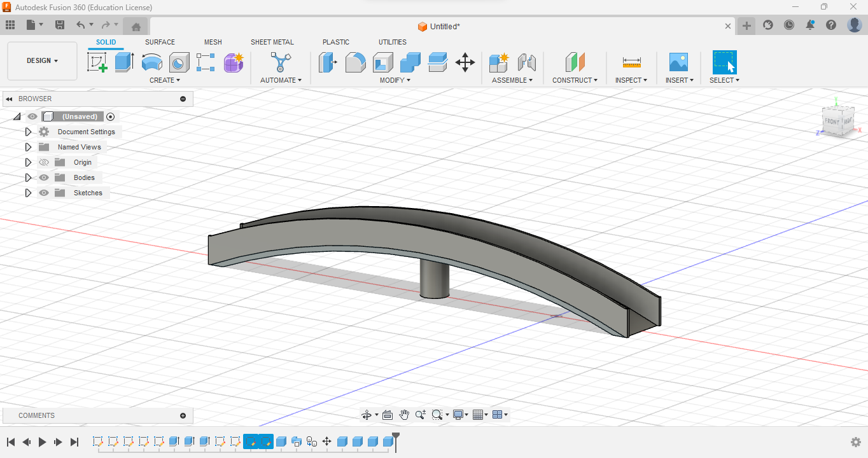Switch to the SHEET METAL tab
Viewport: 868px width, 458px height.
(272, 42)
